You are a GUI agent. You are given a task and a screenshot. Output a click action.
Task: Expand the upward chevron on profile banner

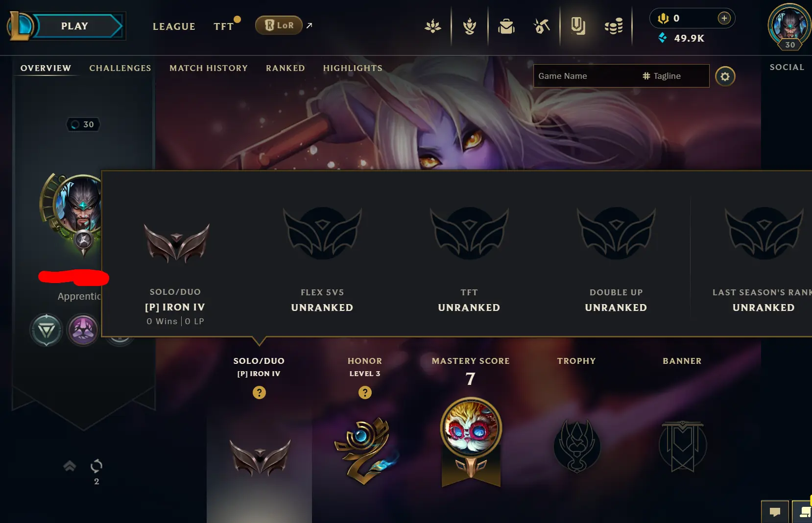coord(70,466)
